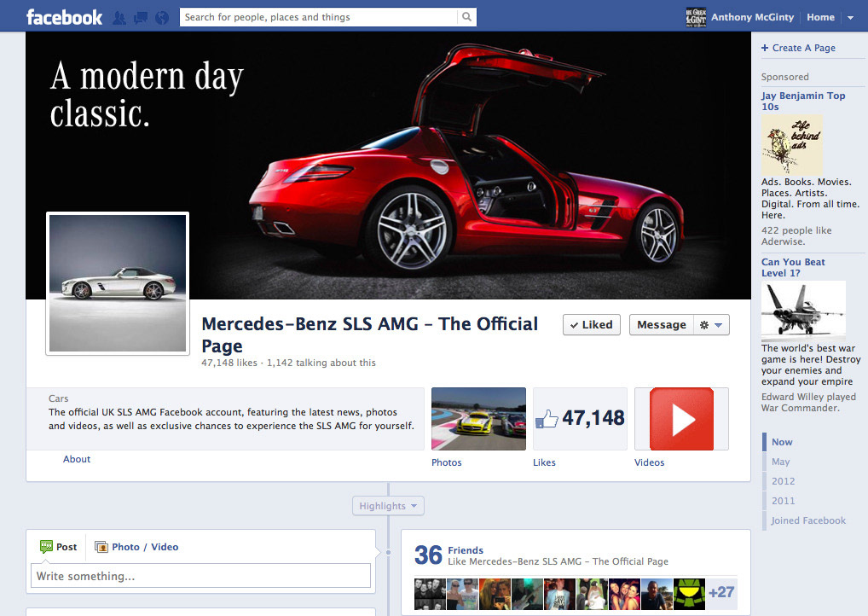Screen dimensions: 868x616
Task: Jump to May in timeline
Action: coord(780,461)
